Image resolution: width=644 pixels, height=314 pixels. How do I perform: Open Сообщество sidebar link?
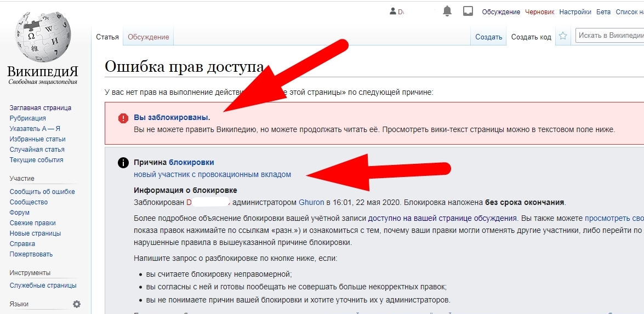click(29, 202)
